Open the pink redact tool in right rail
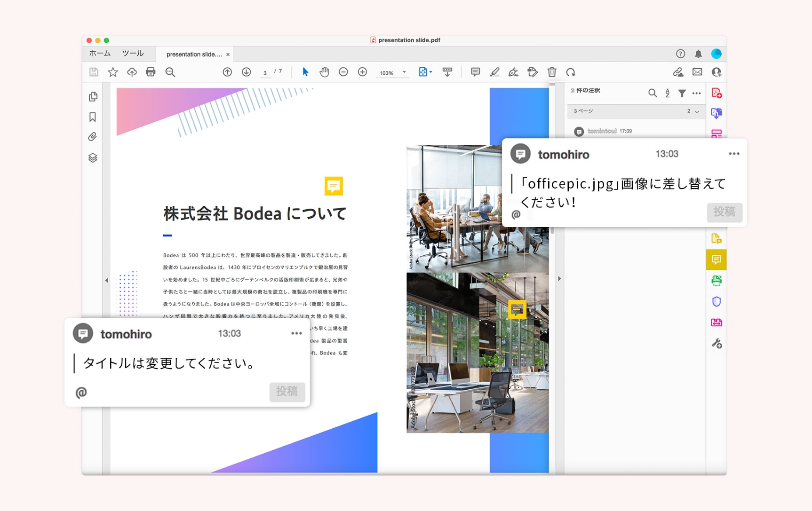Viewport: 812px width, 511px height. 716,322
